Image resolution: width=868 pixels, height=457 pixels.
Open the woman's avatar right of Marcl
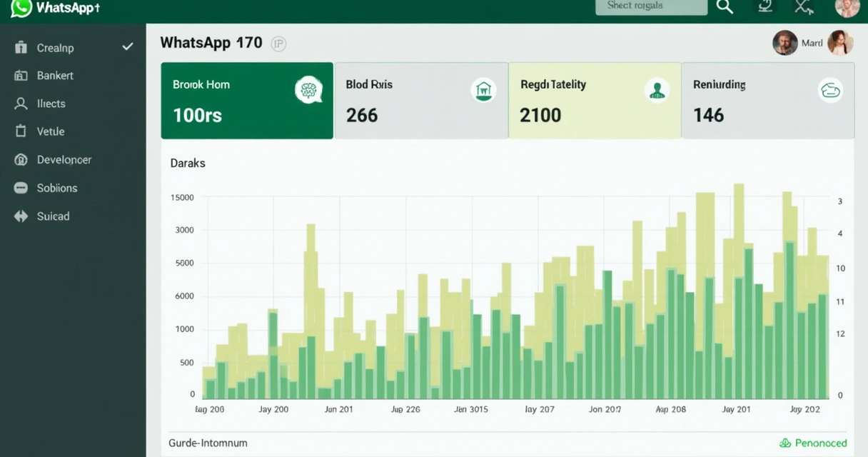point(840,43)
